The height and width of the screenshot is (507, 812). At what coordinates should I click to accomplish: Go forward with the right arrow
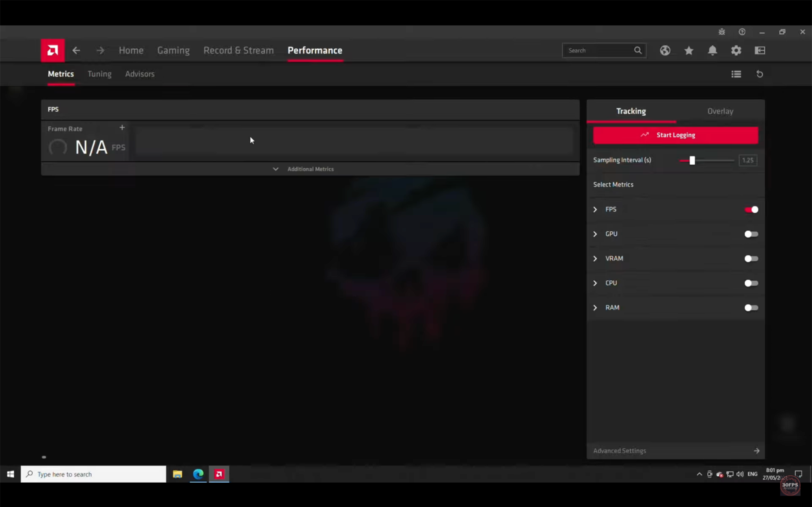[100, 50]
